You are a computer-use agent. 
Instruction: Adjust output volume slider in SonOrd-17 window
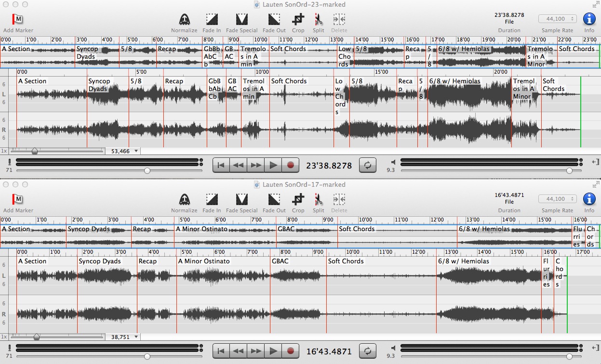tap(569, 356)
